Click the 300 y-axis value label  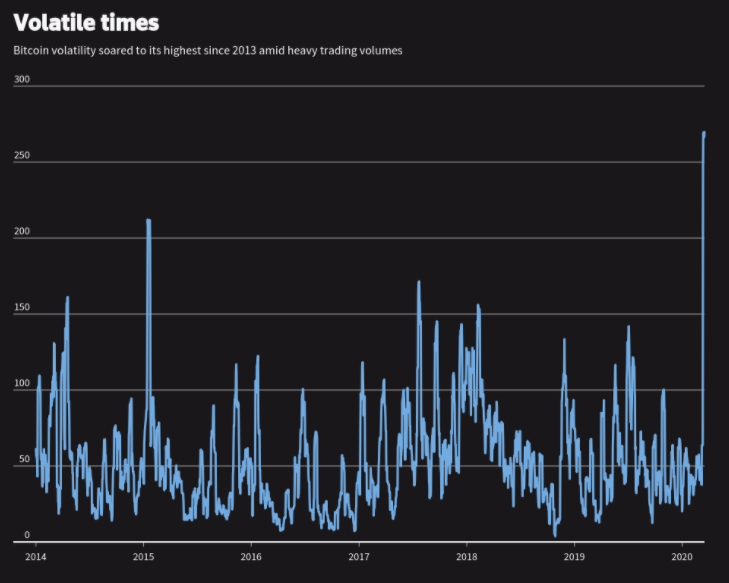(22, 79)
